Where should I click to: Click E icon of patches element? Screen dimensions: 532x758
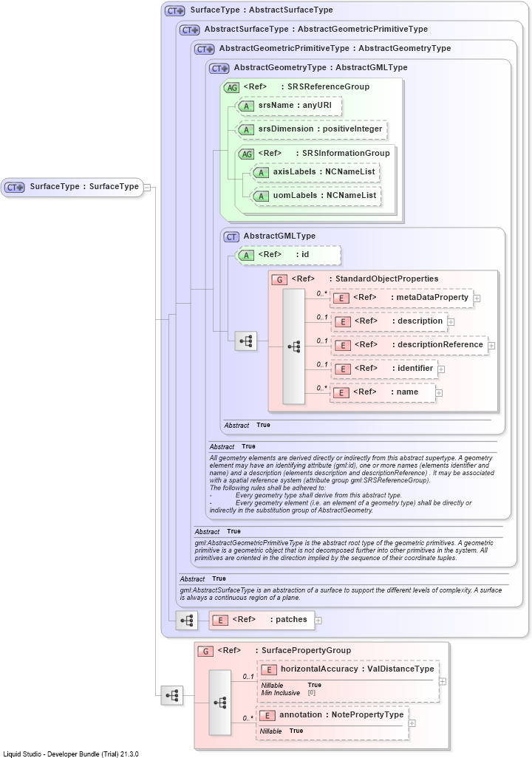pyautogui.click(x=220, y=621)
